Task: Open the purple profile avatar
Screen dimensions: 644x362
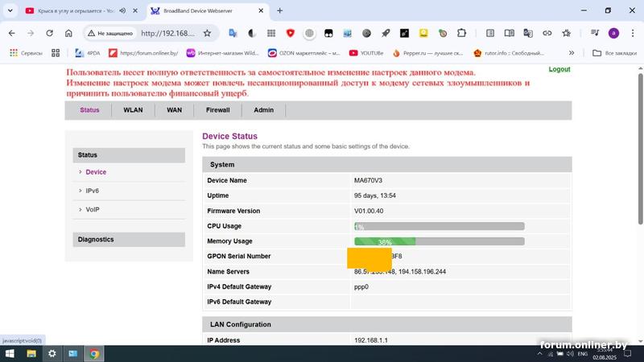Action: click(x=613, y=33)
